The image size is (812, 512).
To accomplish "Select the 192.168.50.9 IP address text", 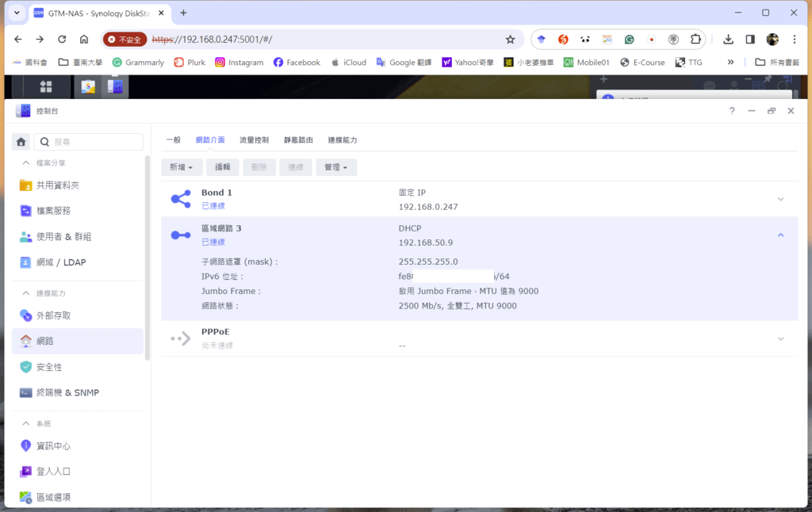I will 426,243.
